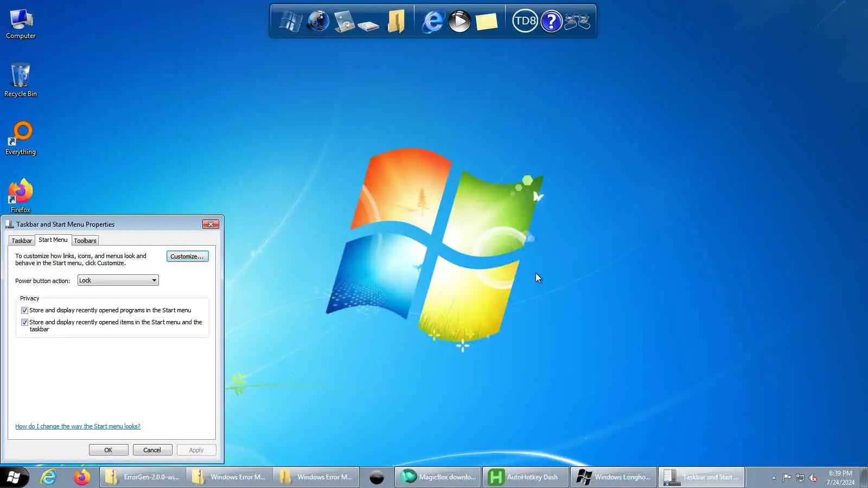Open the Recycle Bin desktop icon

click(x=21, y=80)
